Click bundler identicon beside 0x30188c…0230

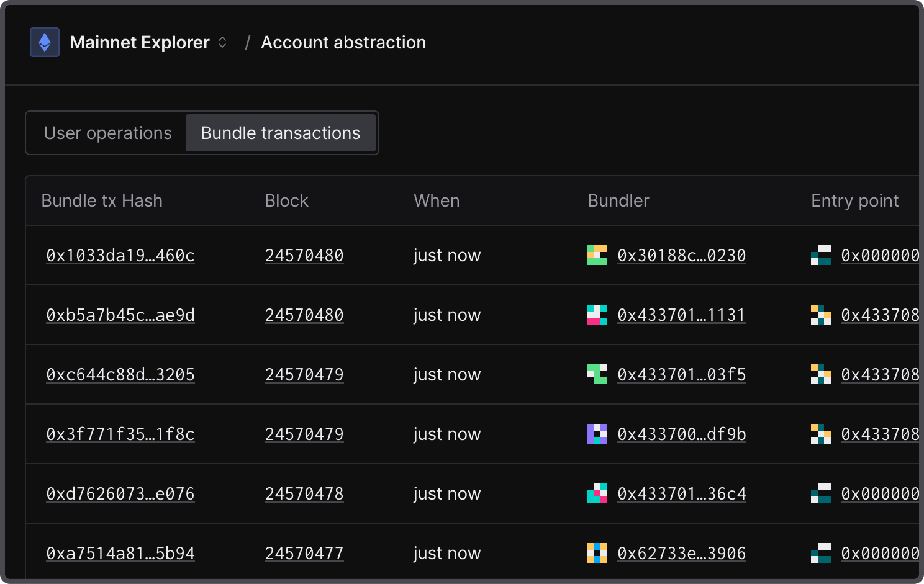coord(597,255)
